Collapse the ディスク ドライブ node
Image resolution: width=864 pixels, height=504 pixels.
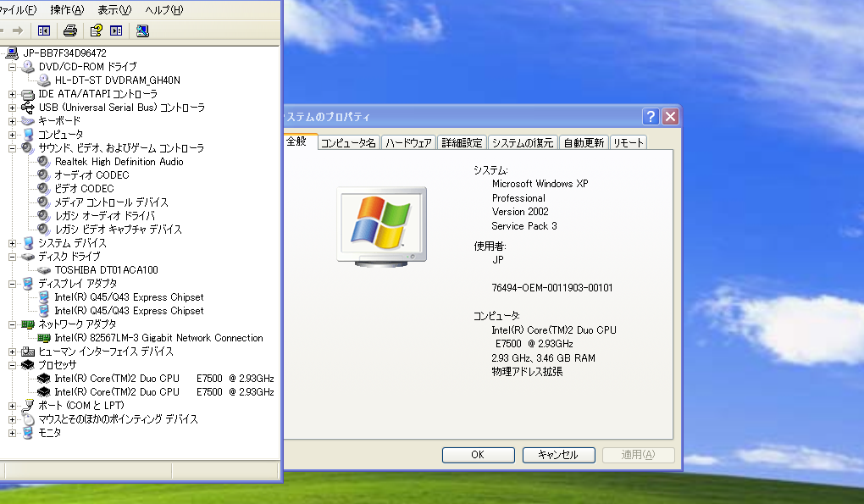tap(12, 257)
